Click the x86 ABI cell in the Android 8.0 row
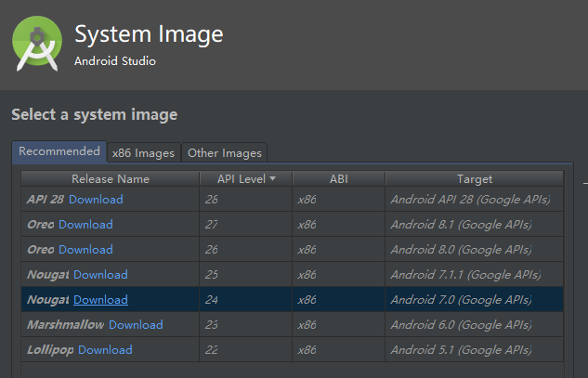 tap(339, 250)
